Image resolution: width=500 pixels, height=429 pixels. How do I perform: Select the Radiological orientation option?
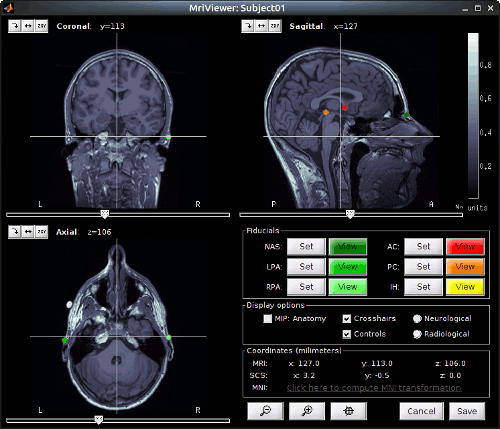point(417,334)
